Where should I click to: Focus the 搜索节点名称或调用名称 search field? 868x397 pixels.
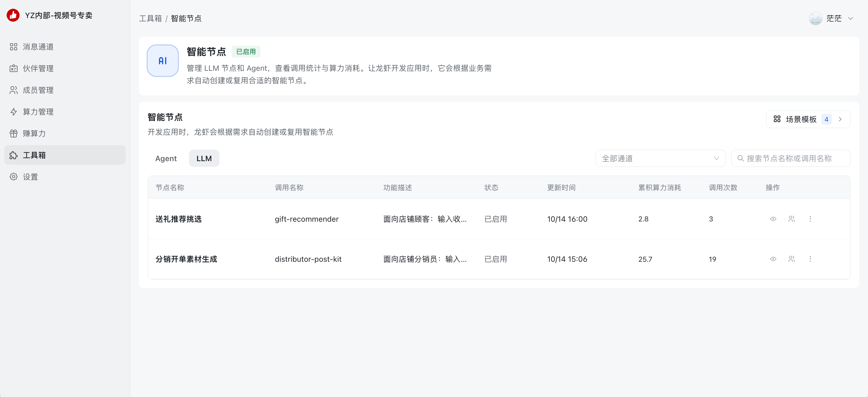pos(791,158)
